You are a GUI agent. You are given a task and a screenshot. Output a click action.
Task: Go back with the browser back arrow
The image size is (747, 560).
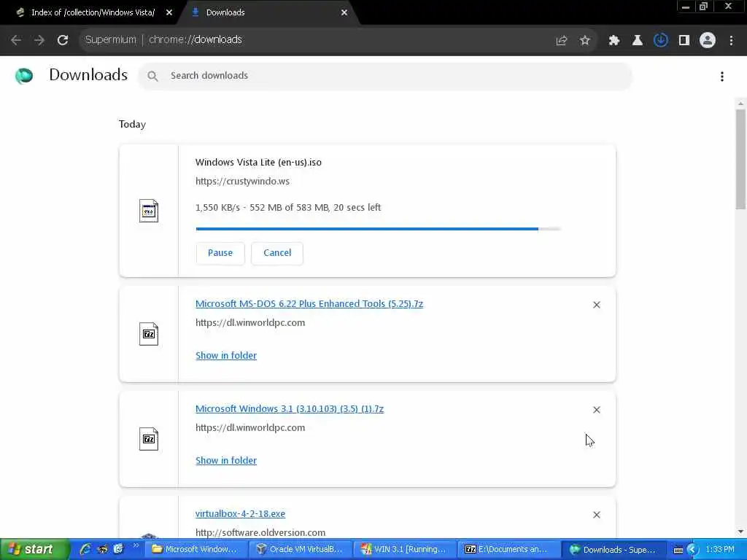click(x=16, y=40)
